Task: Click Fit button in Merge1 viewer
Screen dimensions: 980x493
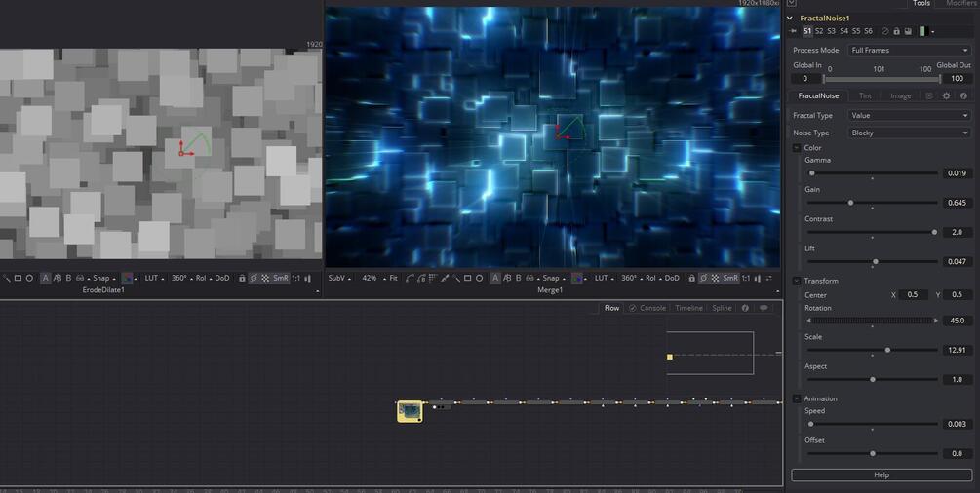Action: tap(393, 278)
